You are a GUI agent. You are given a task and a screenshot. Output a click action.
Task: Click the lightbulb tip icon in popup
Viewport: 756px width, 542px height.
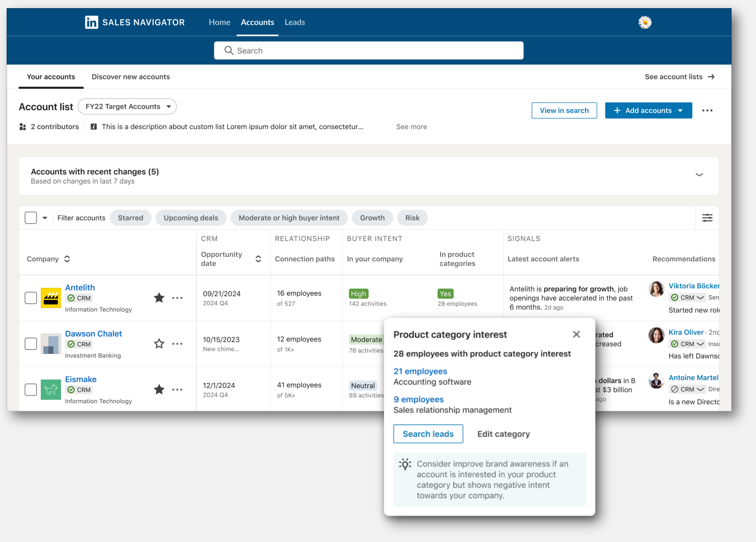[405, 464]
